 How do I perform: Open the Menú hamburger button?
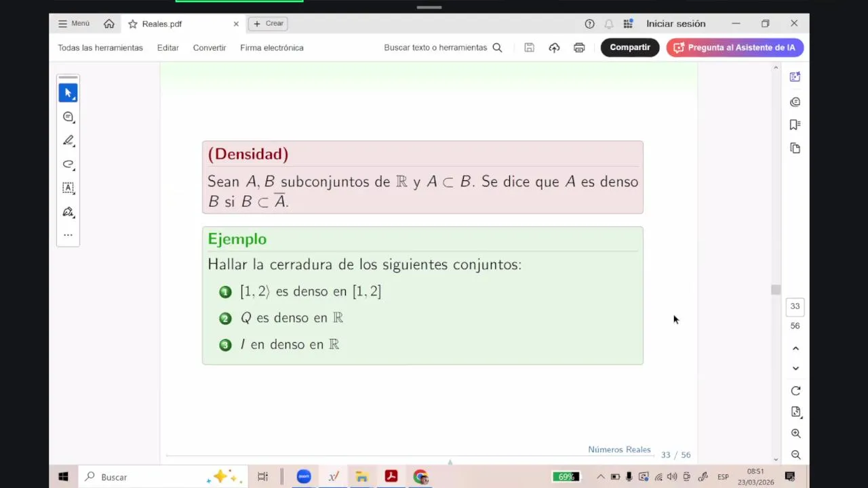point(73,24)
